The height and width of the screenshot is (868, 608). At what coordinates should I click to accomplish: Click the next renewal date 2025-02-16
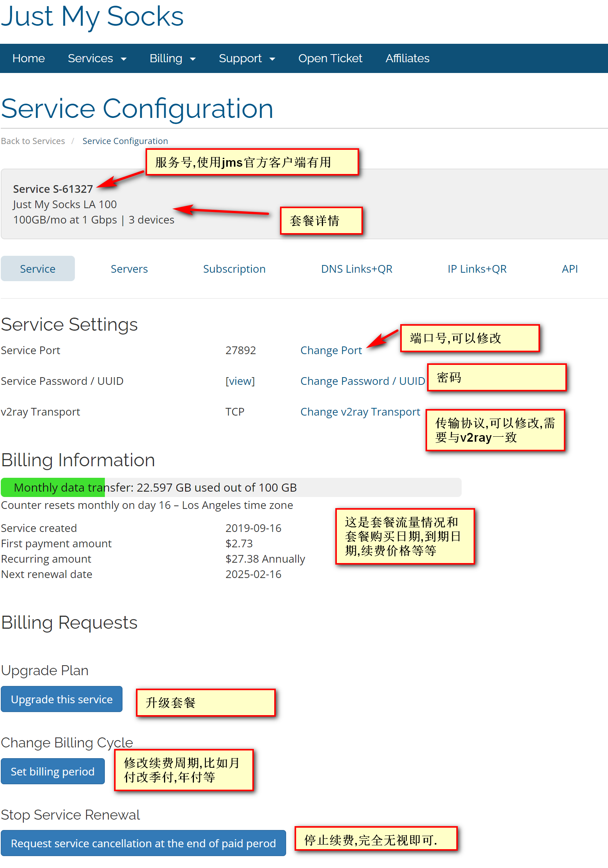253,574
